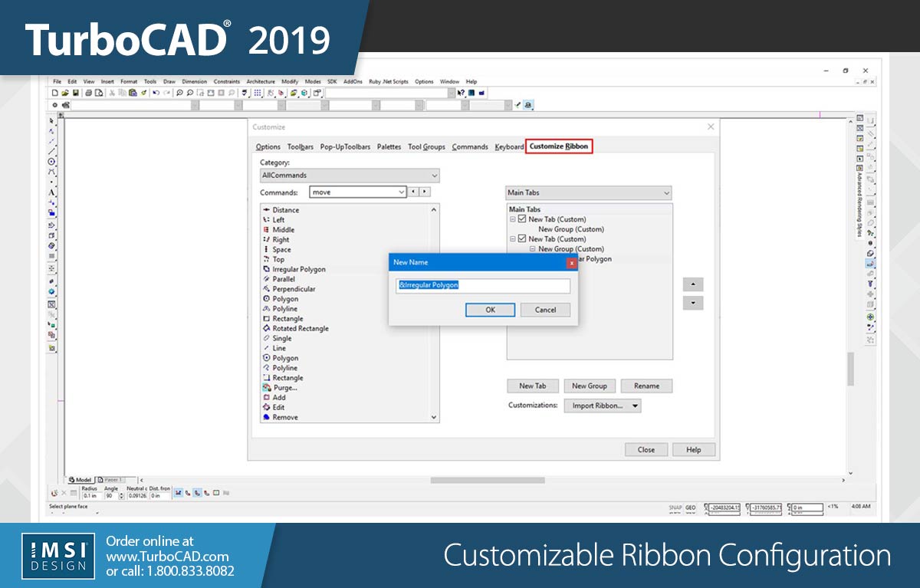Viewport: 920px width, 588px height.
Task: Click the scroll-down arrow of the commands list
Action: (434, 417)
